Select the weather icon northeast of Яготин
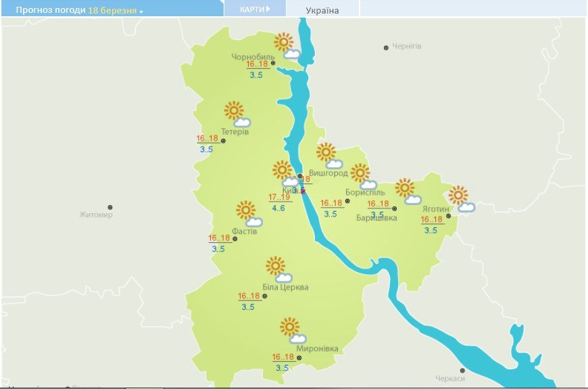This screenshot has width=588, height=389. coord(462,199)
